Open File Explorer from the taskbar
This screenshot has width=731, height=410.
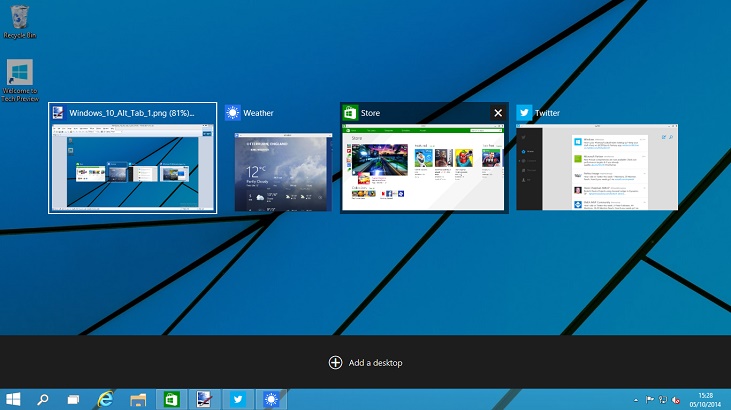138,399
